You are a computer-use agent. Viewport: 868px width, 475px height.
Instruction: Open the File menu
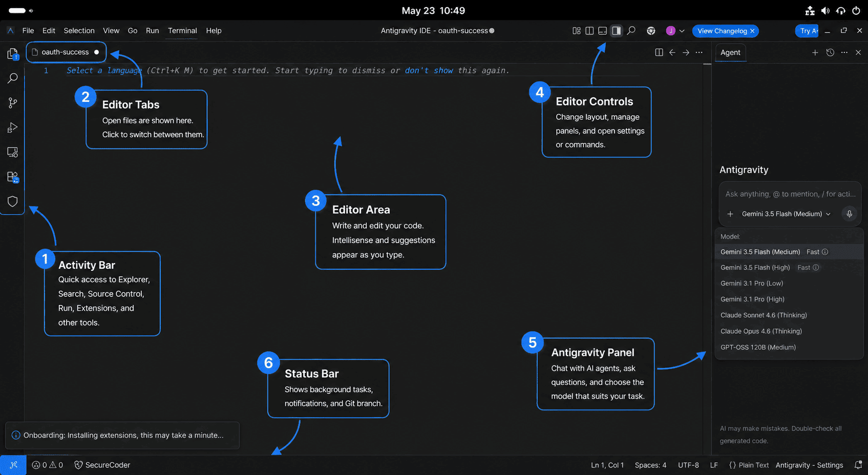(28, 31)
